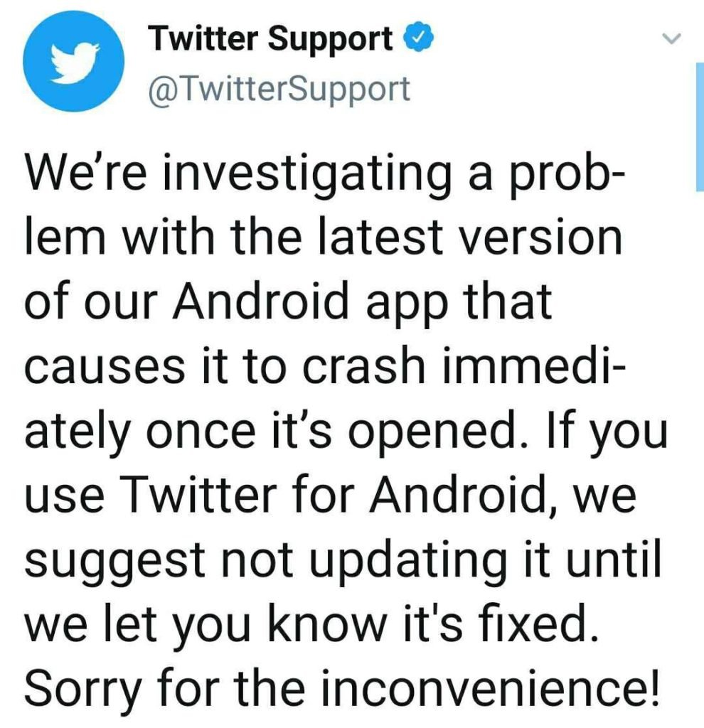Click the phrase "latest version" in the tweet

pos(471,237)
